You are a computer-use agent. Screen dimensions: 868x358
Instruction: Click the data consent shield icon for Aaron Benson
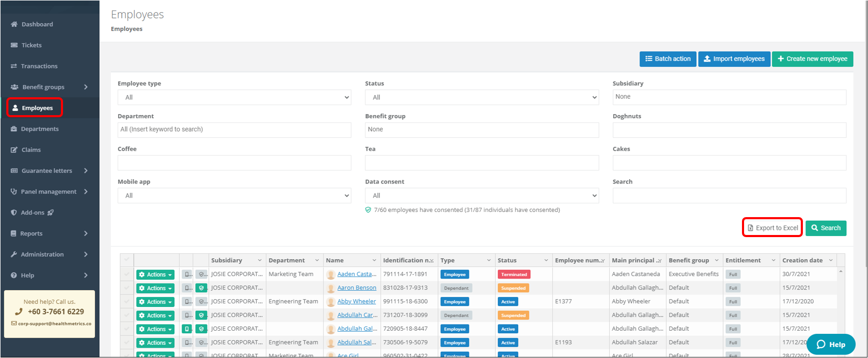[201, 288]
